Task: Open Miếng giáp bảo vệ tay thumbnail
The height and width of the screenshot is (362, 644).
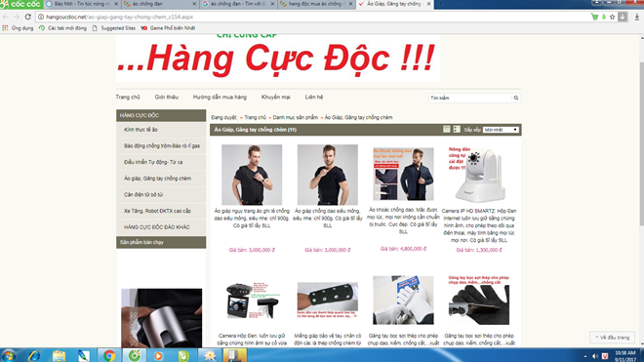Action: (x=327, y=301)
